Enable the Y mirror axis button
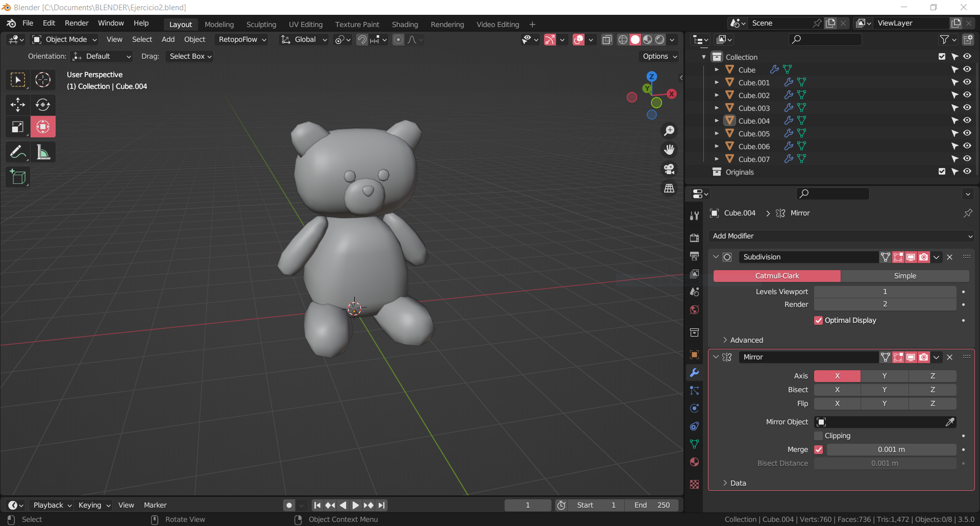This screenshot has width=980, height=526. (884, 376)
